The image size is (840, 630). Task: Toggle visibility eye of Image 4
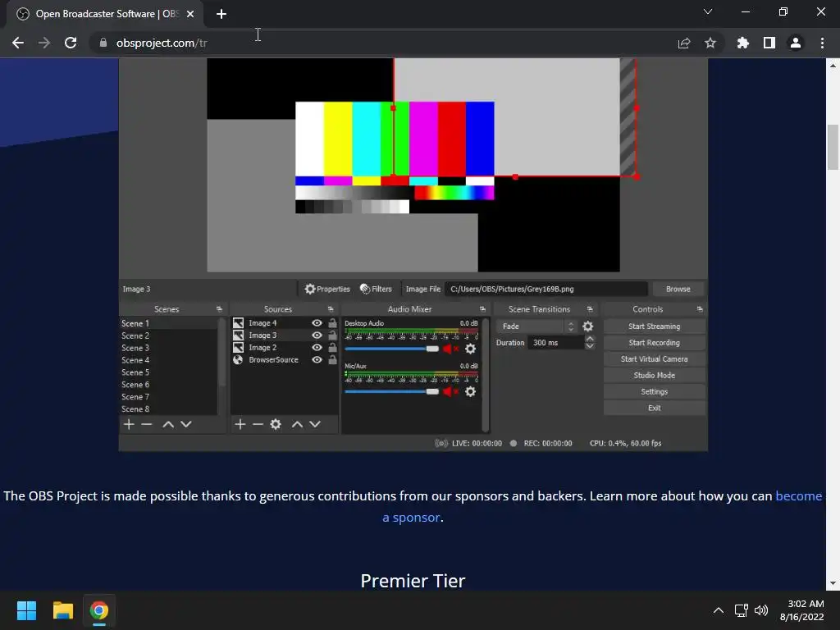(x=317, y=323)
